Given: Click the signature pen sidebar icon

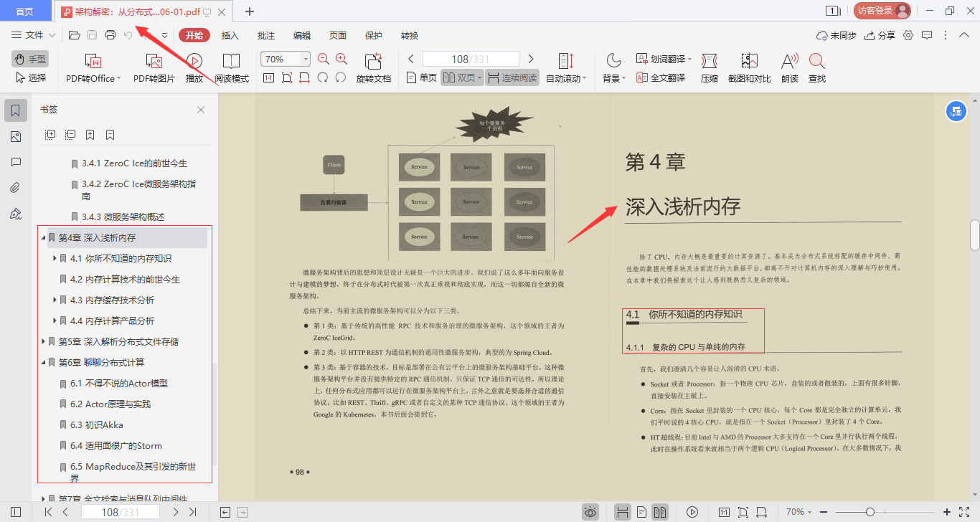Looking at the screenshot, I should tap(16, 214).
